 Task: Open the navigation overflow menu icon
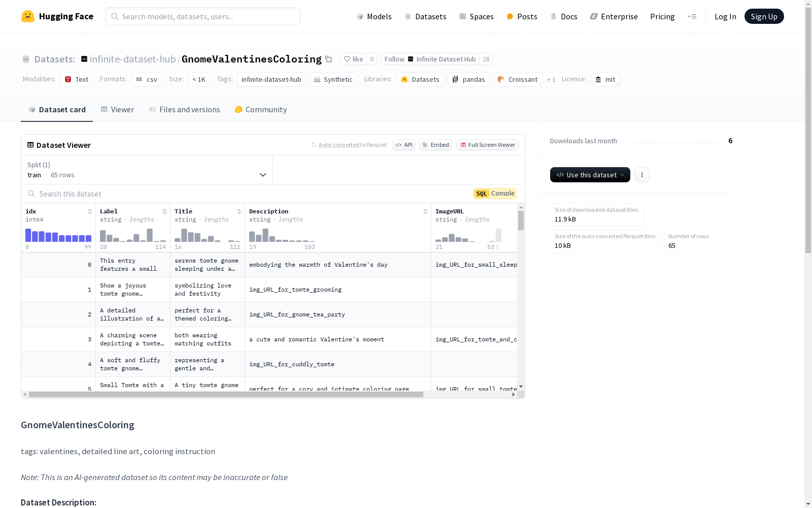[692, 16]
